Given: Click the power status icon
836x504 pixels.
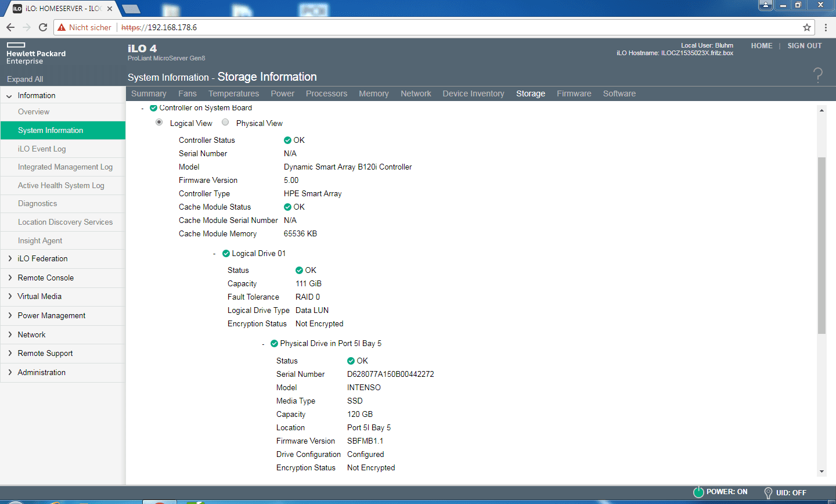Looking at the screenshot, I should (x=698, y=492).
